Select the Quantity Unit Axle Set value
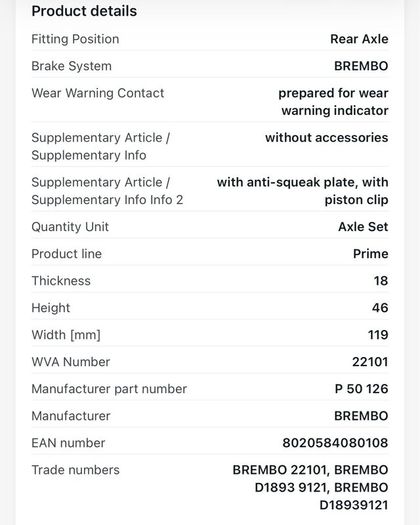The height and width of the screenshot is (525, 420). pyautogui.click(x=363, y=227)
